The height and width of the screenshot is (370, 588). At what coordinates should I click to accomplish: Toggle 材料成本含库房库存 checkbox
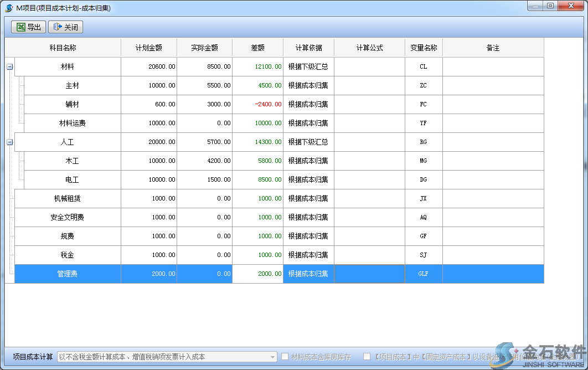(285, 357)
